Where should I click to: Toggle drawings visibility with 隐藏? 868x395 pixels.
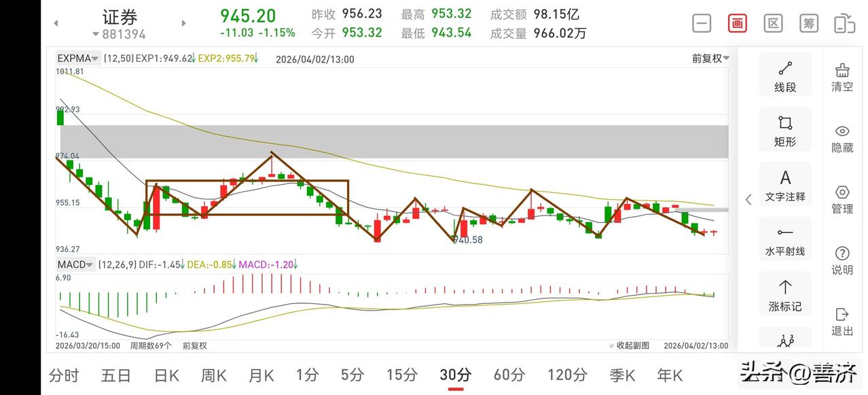click(x=842, y=139)
